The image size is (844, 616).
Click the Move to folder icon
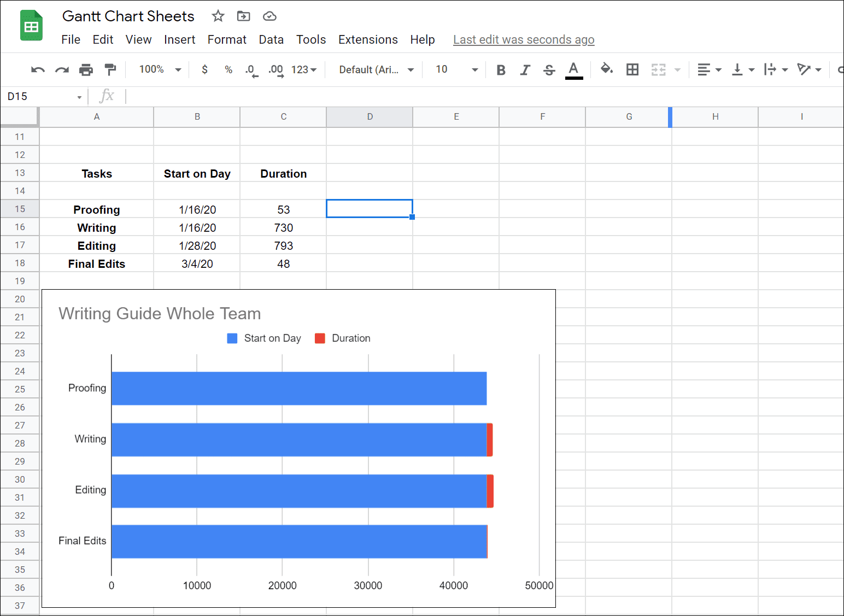click(x=244, y=16)
